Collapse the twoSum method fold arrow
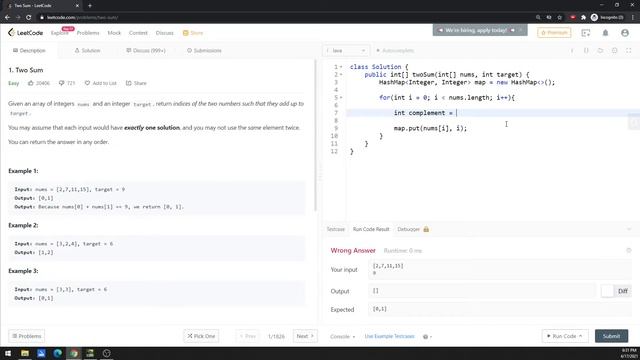The height and width of the screenshot is (360, 640). pyautogui.click(x=341, y=74)
